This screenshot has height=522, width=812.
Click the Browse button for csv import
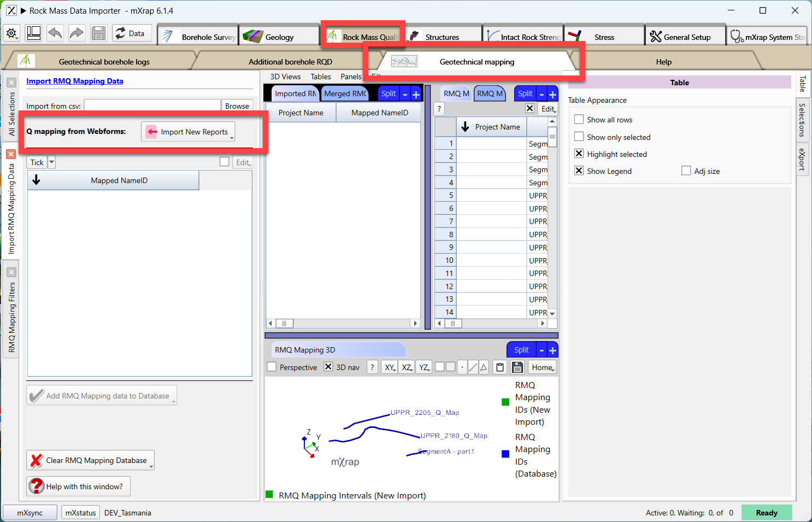coord(237,105)
